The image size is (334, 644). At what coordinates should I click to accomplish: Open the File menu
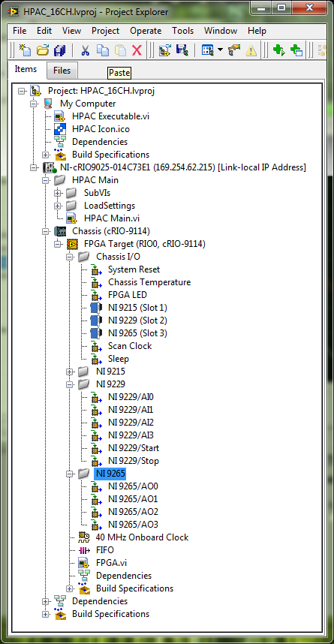[x=20, y=31]
